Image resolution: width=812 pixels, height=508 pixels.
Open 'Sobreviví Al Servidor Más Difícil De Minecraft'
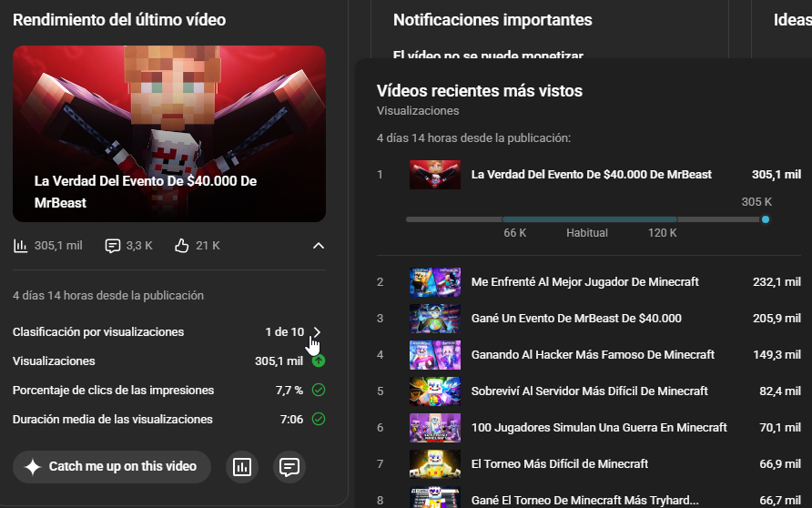(x=590, y=391)
